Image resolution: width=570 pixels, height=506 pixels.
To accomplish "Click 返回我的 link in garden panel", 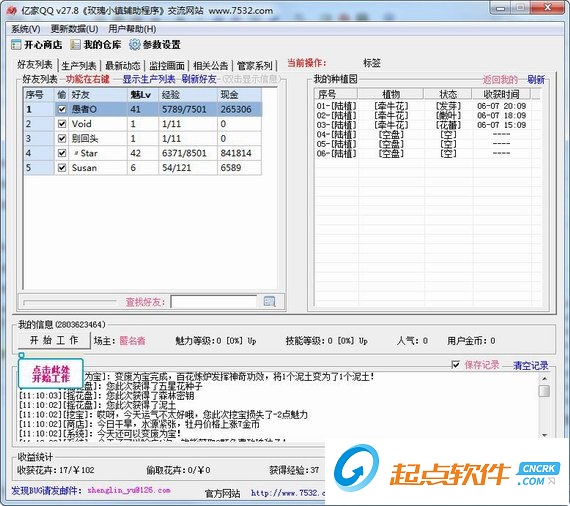I will click(x=500, y=80).
